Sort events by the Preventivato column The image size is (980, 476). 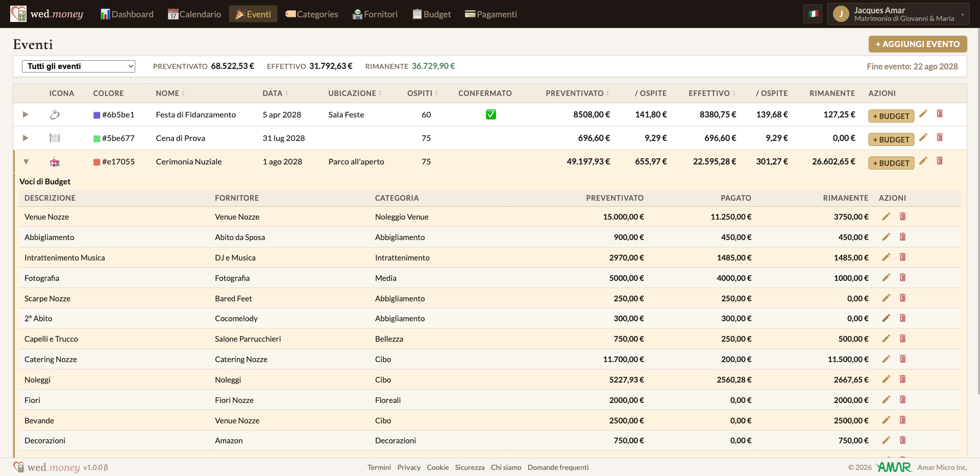578,93
